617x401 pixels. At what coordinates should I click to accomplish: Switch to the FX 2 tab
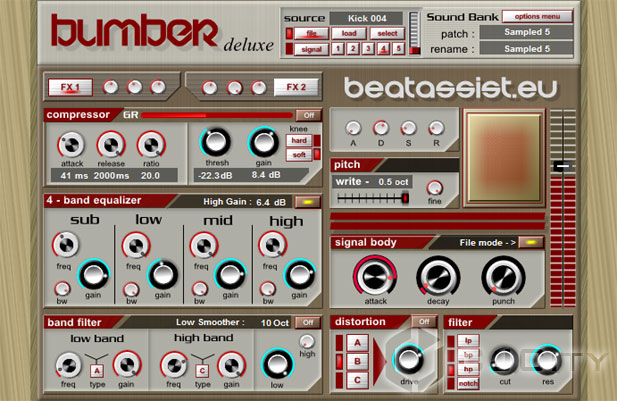point(296,87)
